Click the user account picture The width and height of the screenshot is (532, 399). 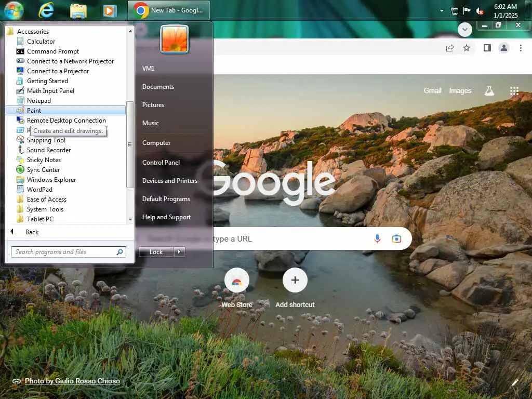click(x=175, y=39)
